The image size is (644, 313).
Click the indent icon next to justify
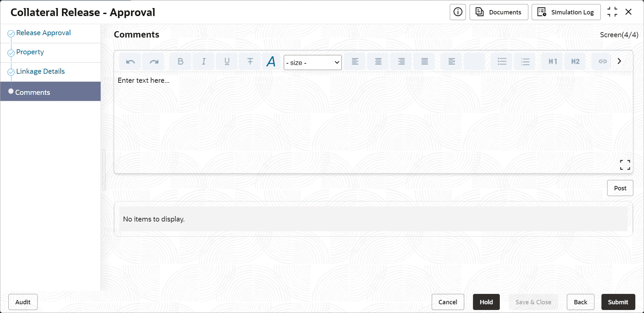point(451,62)
